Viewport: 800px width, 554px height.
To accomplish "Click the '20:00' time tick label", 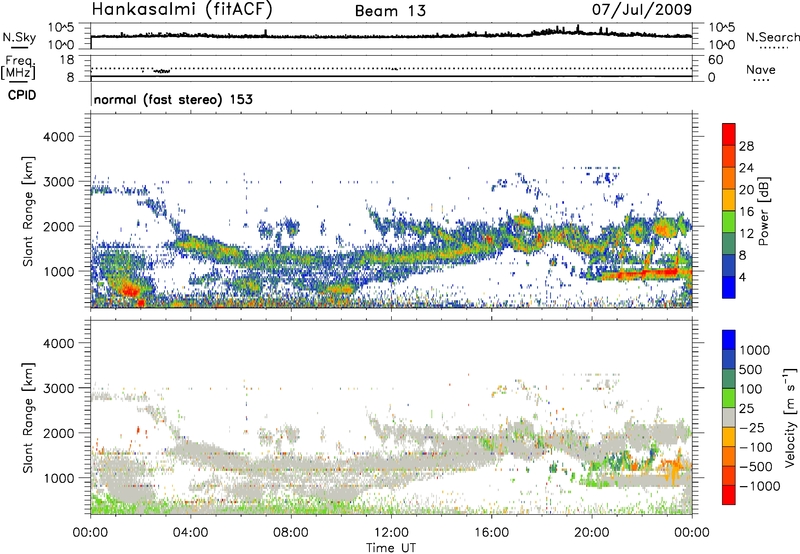I will pyautogui.click(x=592, y=533).
